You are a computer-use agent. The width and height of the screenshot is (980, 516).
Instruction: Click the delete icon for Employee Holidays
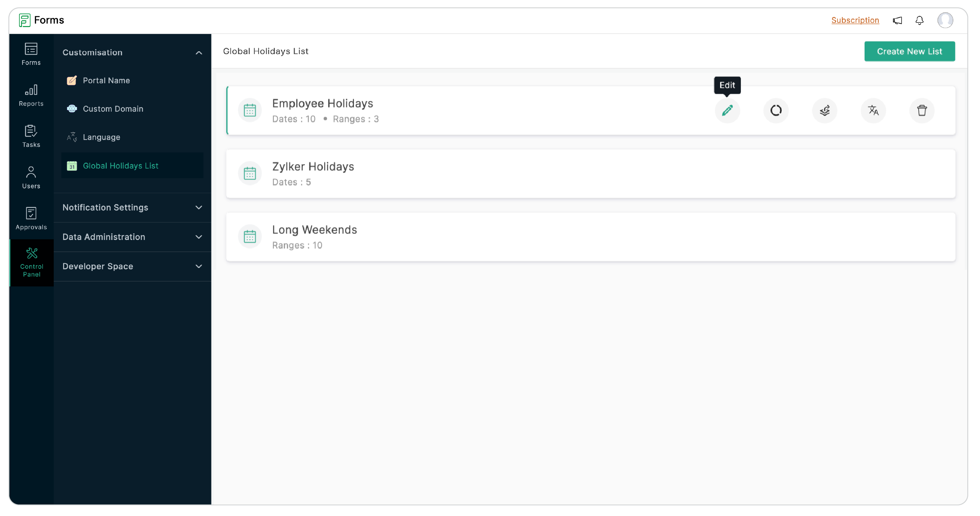pos(922,110)
